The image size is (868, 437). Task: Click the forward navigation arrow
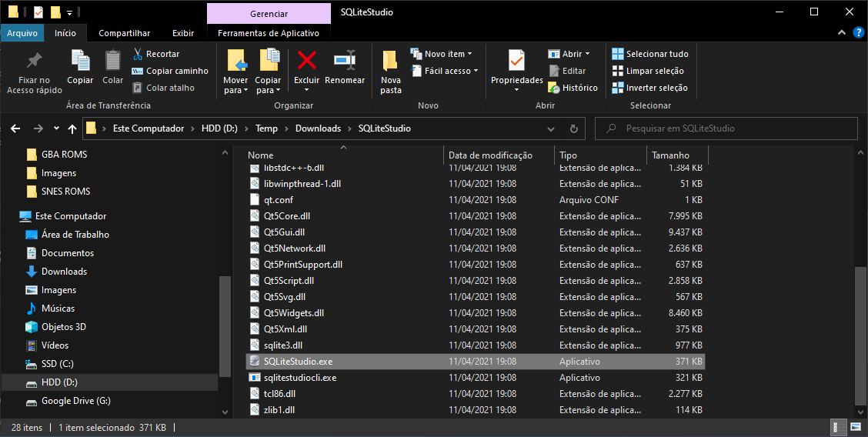coord(38,128)
